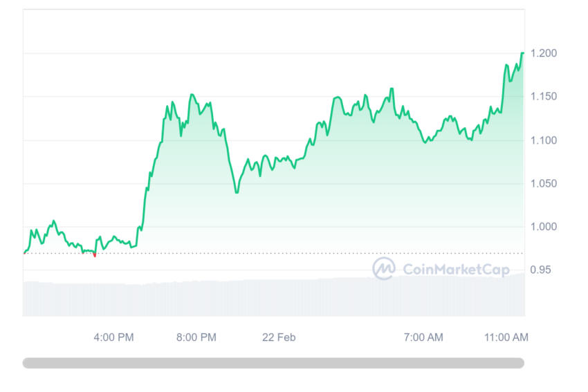The image size is (588, 392).
Task: Click the 22 Feb date axis label
Action: pyautogui.click(x=279, y=337)
